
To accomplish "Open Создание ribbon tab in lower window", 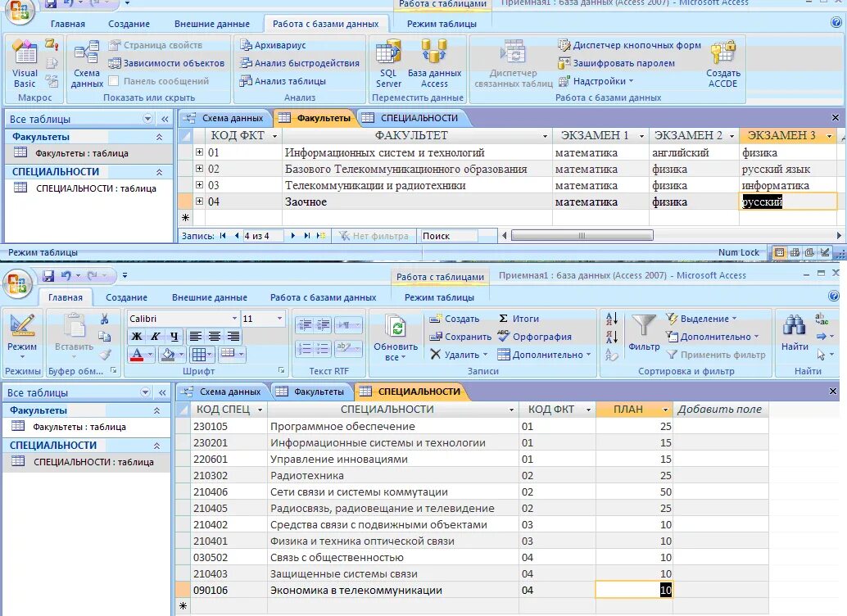I will 126,297.
